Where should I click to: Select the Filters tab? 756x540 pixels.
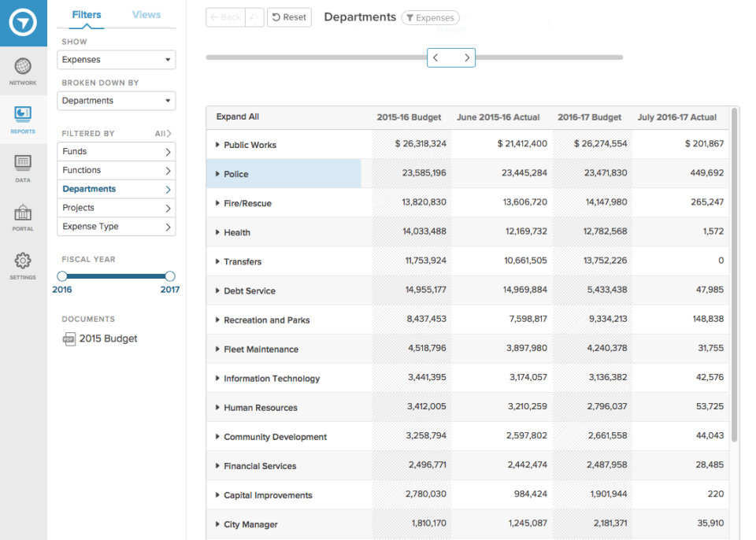86,15
